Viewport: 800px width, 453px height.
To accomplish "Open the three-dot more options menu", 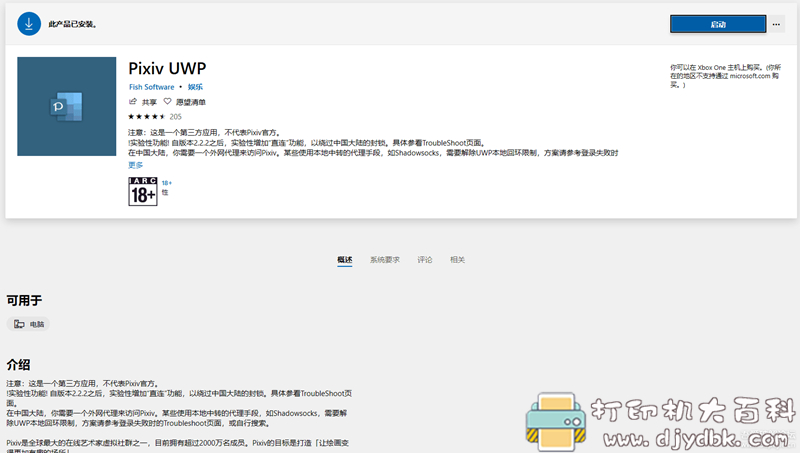I will tap(776, 24).
